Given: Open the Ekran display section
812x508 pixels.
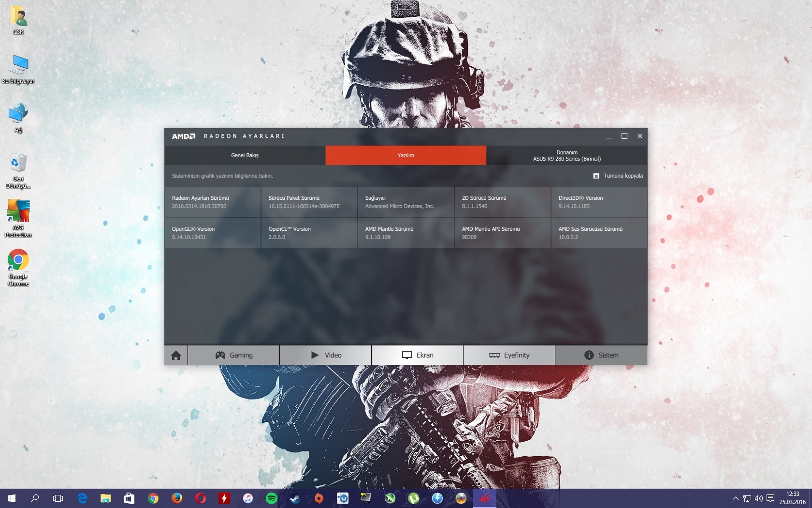Looking at the screenshot, I should point(418,355).
